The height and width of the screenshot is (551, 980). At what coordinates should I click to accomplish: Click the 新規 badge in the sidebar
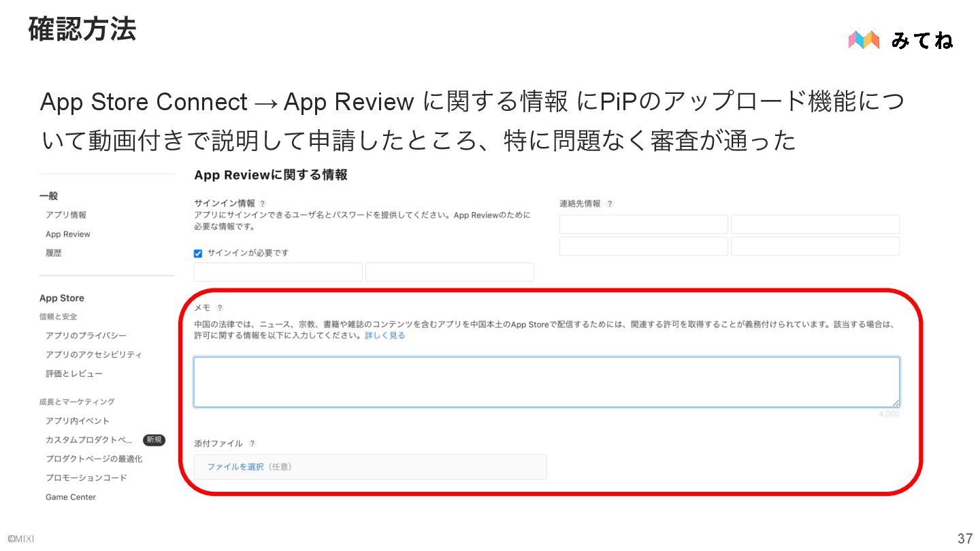click(154, 440)
